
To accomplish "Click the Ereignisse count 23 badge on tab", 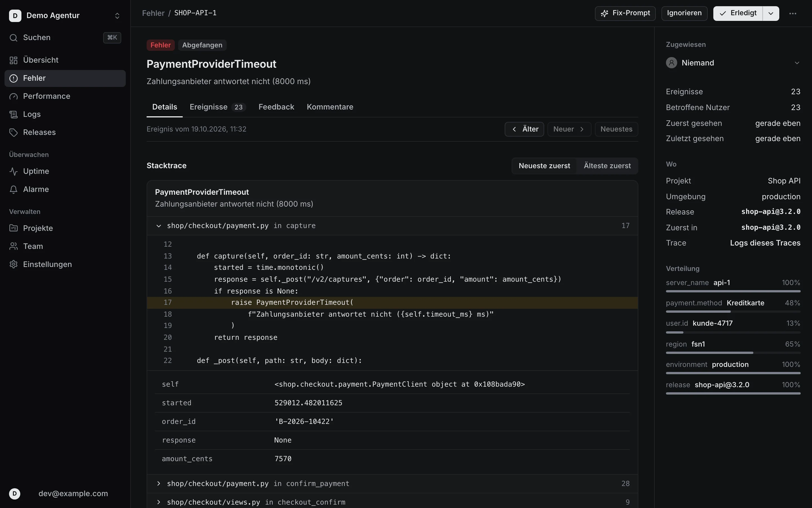I will 239,108.
